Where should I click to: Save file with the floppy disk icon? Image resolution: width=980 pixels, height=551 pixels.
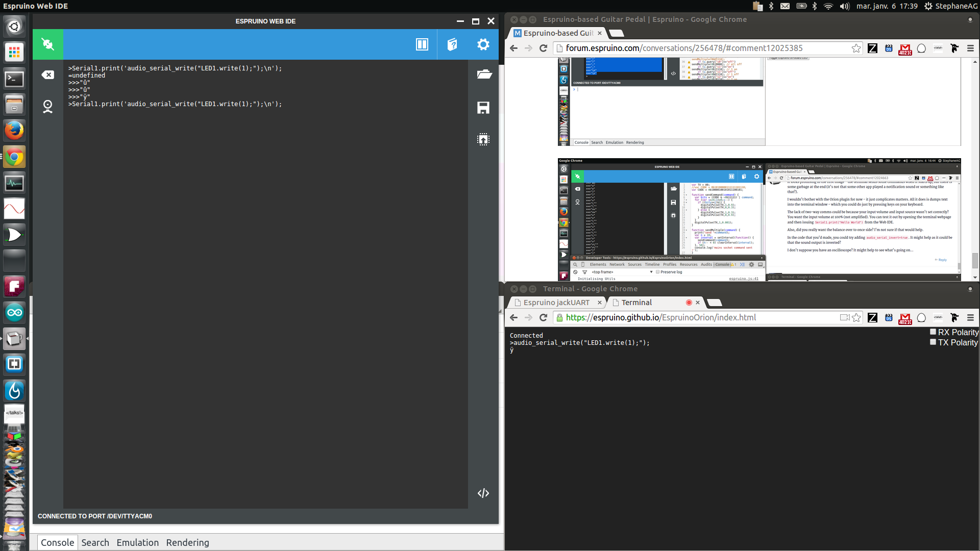483,108
